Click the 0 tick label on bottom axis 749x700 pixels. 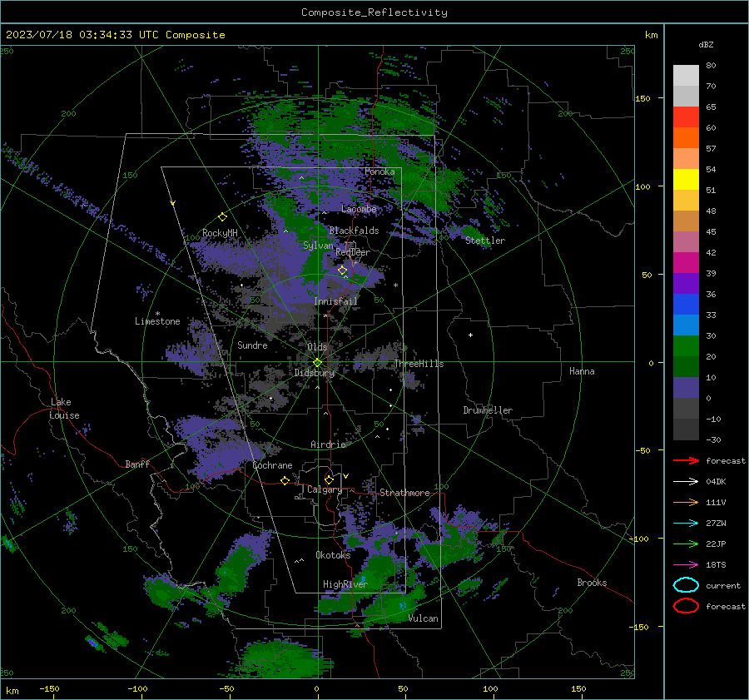(x=316, y=688)
